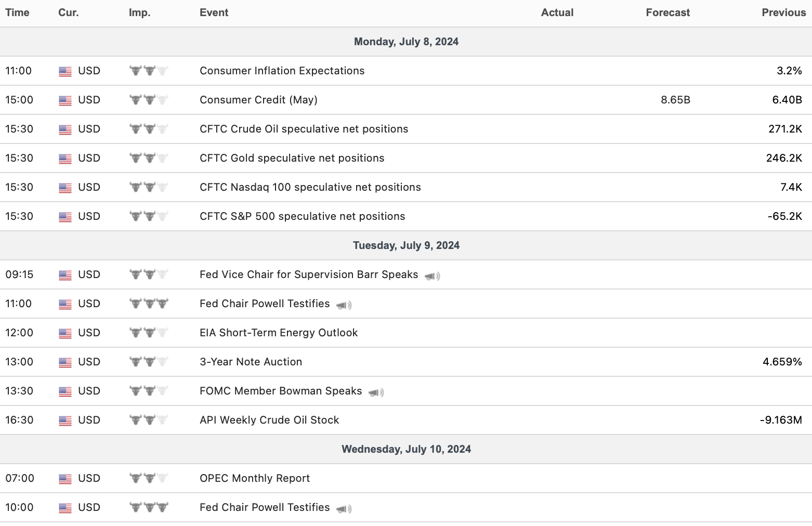The height and width of the screenshot is (526, 812).
Task: Open the Consumer Inflation Expectations event
Action: coord(282,71)
